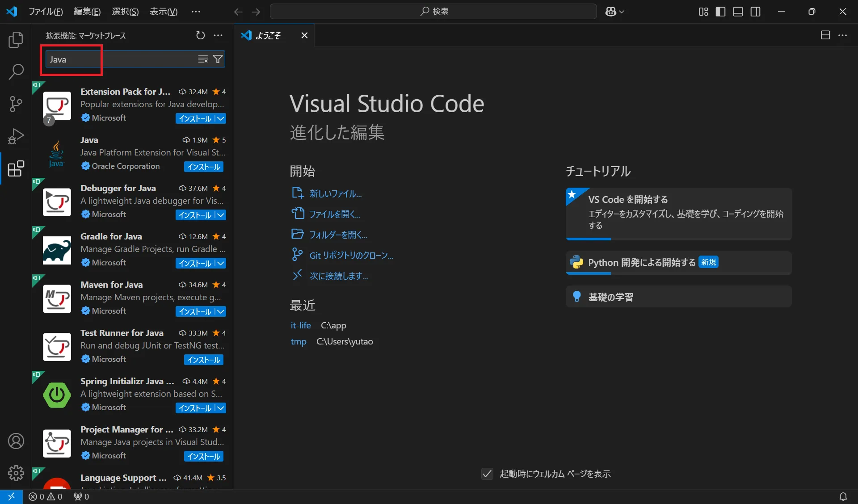Install Maven for Java
The height and width of the screenshot is (504, 858).
pyautogui.click(x=195, y=311)
